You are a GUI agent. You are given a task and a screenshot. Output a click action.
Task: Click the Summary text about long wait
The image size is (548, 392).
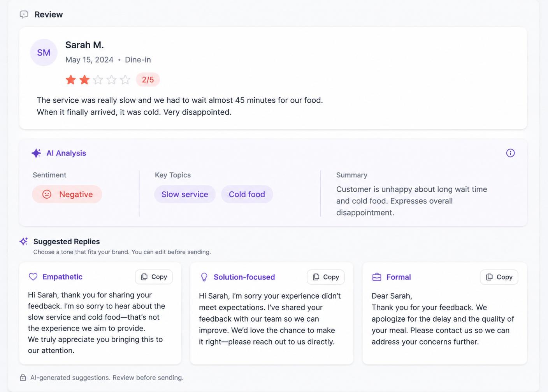pyautogui.click(x=412, y=201)
